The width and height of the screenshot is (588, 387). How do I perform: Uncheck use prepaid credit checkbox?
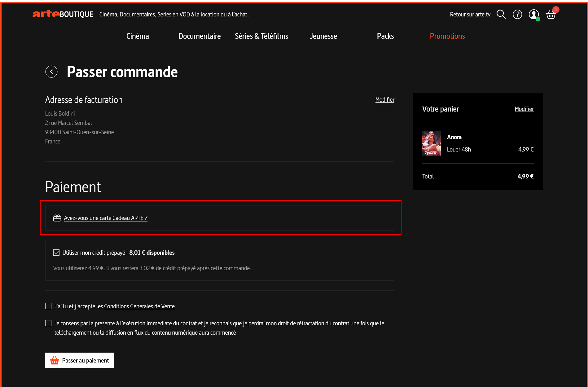pos(56,253)
